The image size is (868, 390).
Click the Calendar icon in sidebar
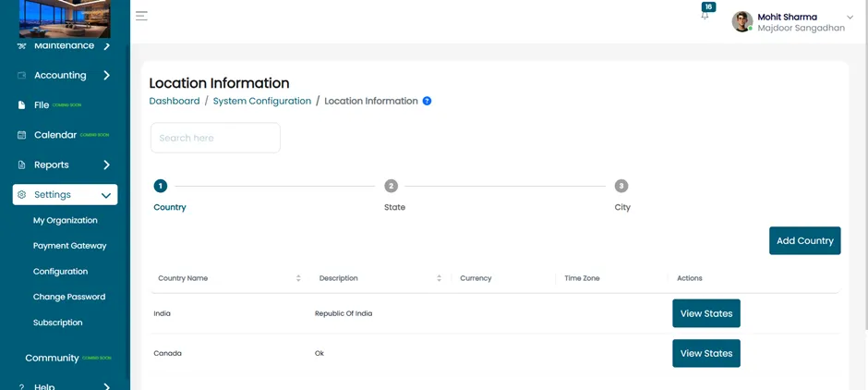pos(21,135)
